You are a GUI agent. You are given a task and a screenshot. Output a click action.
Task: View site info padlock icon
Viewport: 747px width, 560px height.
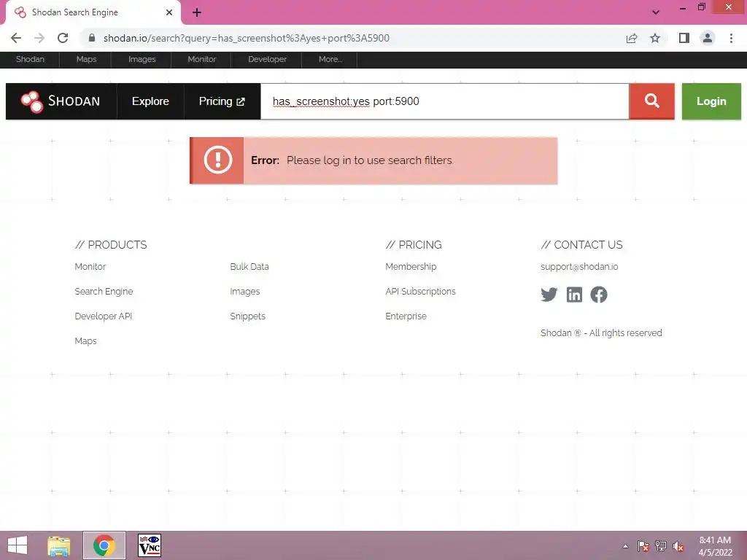(x=92, y=38)
